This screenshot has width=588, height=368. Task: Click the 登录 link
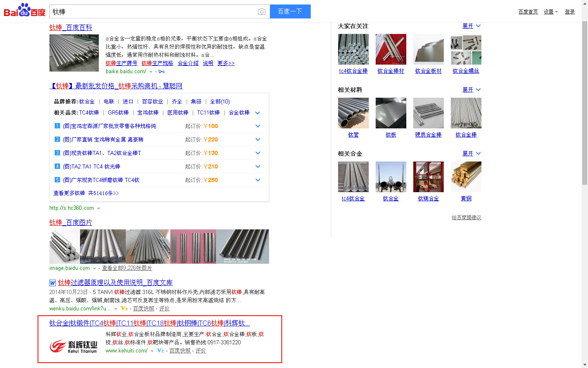570,12
